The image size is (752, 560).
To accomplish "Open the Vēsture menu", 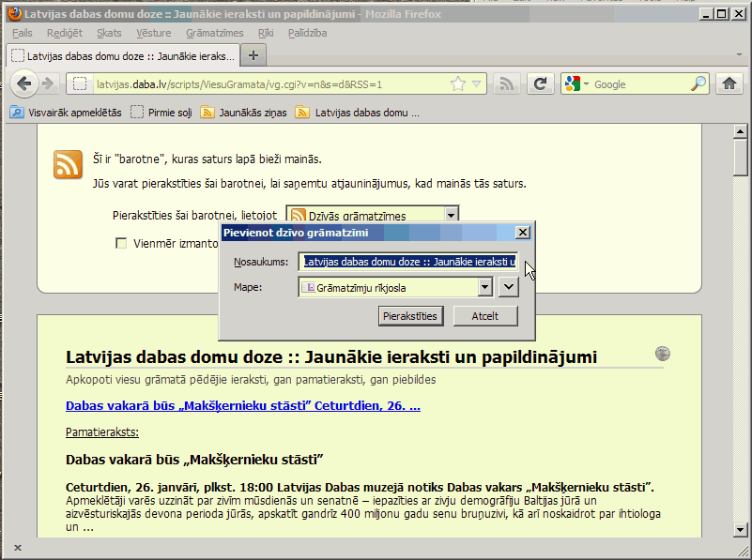I will (153, 33).
